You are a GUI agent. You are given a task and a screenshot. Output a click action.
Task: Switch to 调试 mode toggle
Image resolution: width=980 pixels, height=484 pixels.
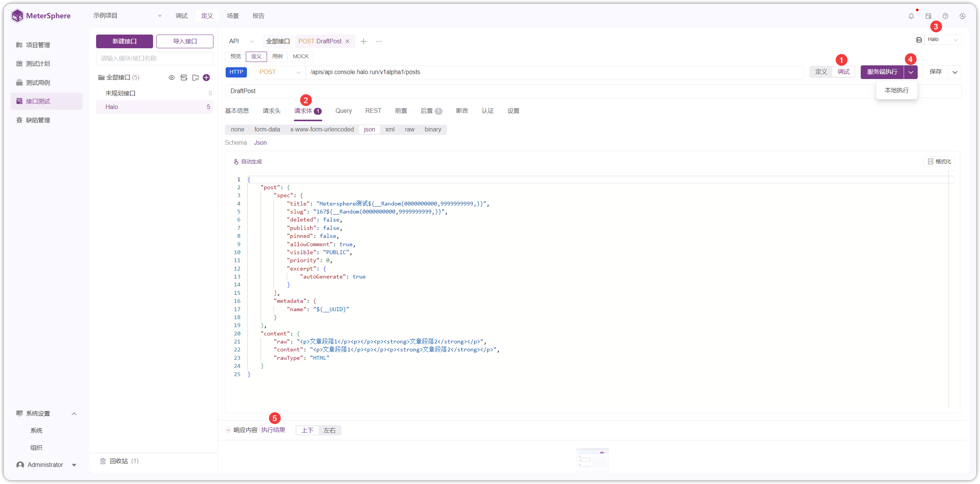coord(843,72)
